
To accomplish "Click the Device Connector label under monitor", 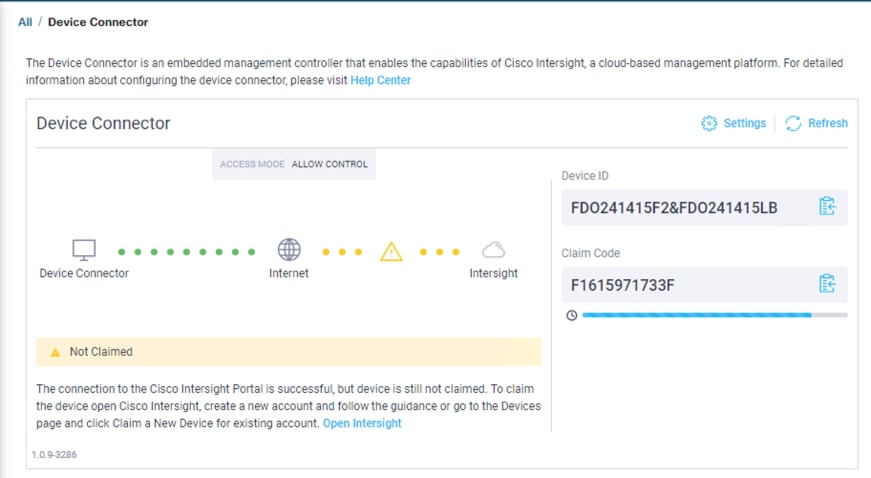I will pyautogui.click(x=84, y=273).
